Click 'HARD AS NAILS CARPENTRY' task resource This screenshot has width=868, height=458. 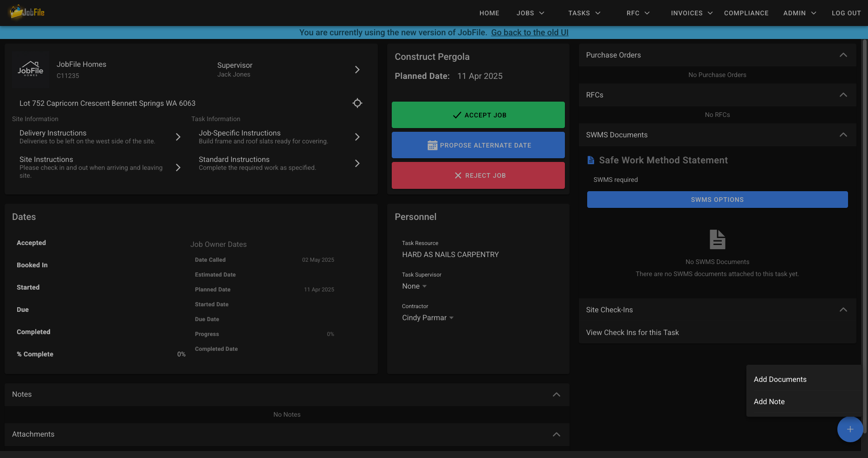click(x=450, y=255)
